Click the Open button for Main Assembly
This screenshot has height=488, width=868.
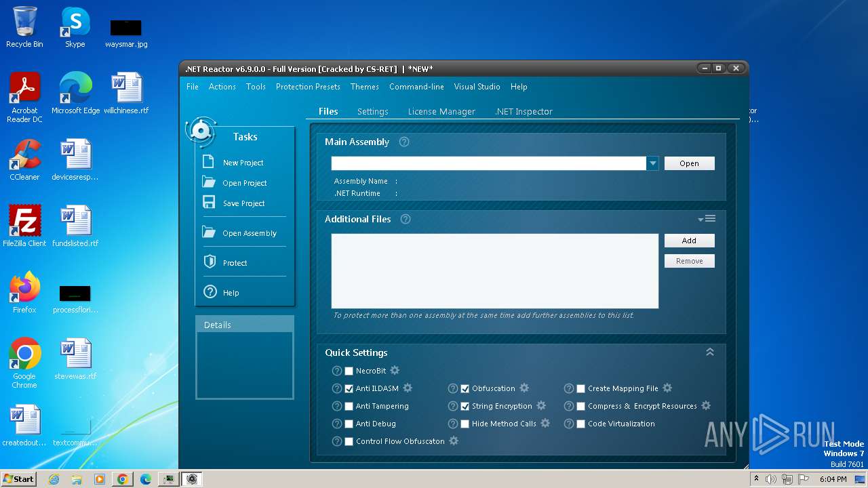pos(689,163)
